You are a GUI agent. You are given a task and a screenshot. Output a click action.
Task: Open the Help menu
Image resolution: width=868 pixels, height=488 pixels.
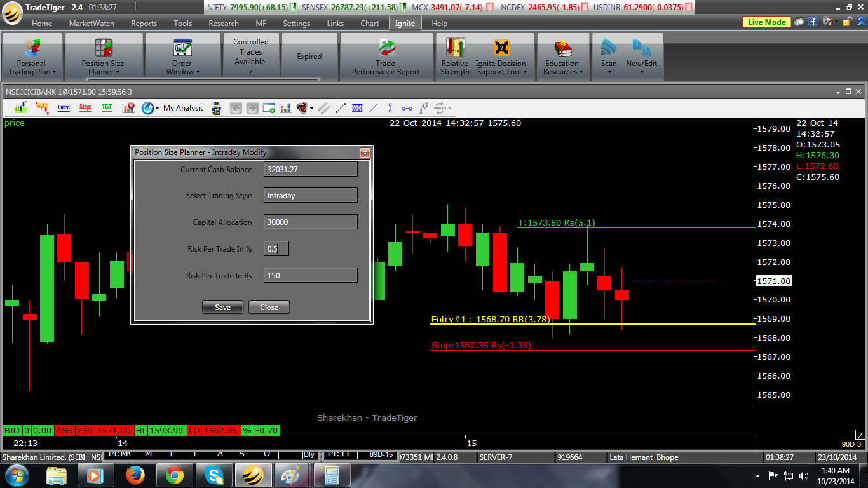coord(439,24)
